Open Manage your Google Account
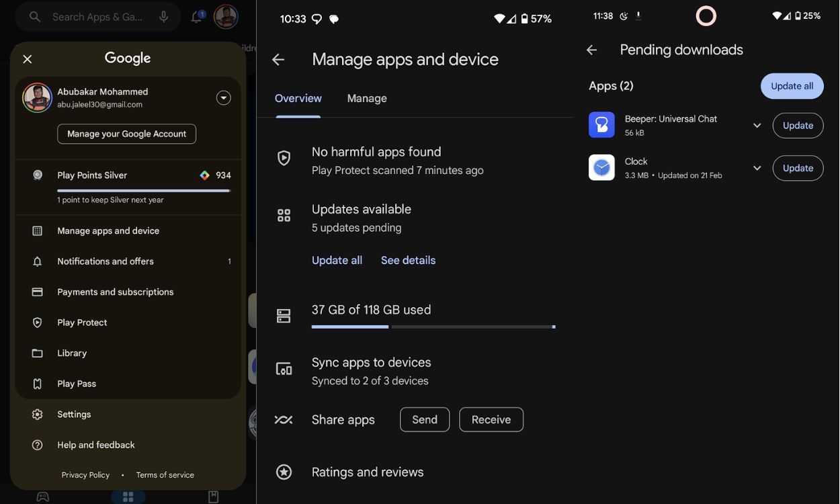840x504 pixels. pyautogui.click(x=126, y=133)
